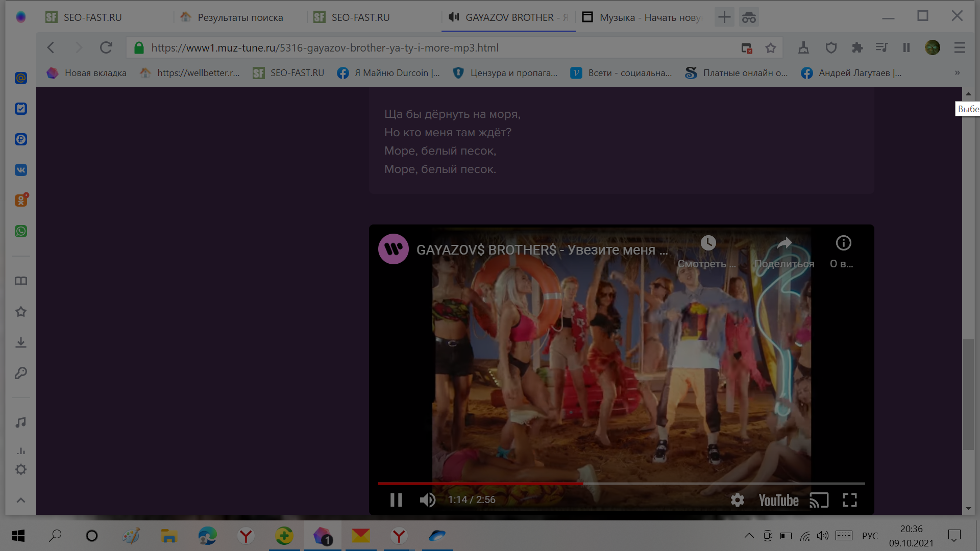This screenshot has width=980, height=551.
Task: Open Новая вкладка bookmark
Action: tap(86, 73)
